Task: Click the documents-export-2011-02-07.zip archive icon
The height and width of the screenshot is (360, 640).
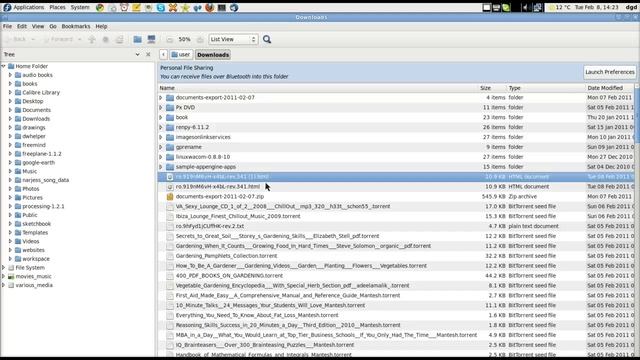Action: coord(170,196)
